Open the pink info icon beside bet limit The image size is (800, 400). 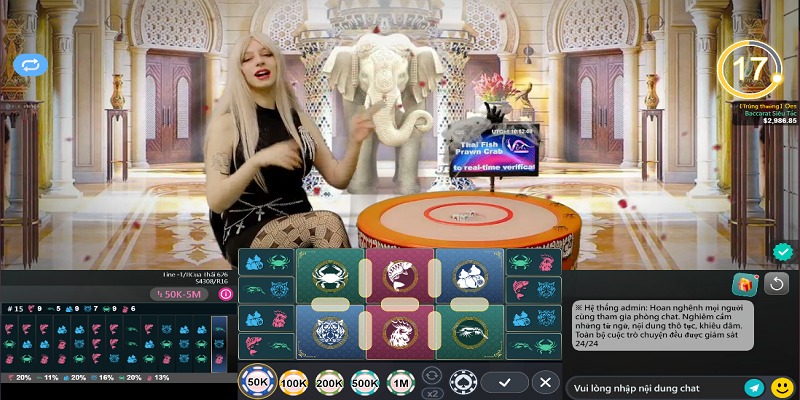tap(225, 294)
